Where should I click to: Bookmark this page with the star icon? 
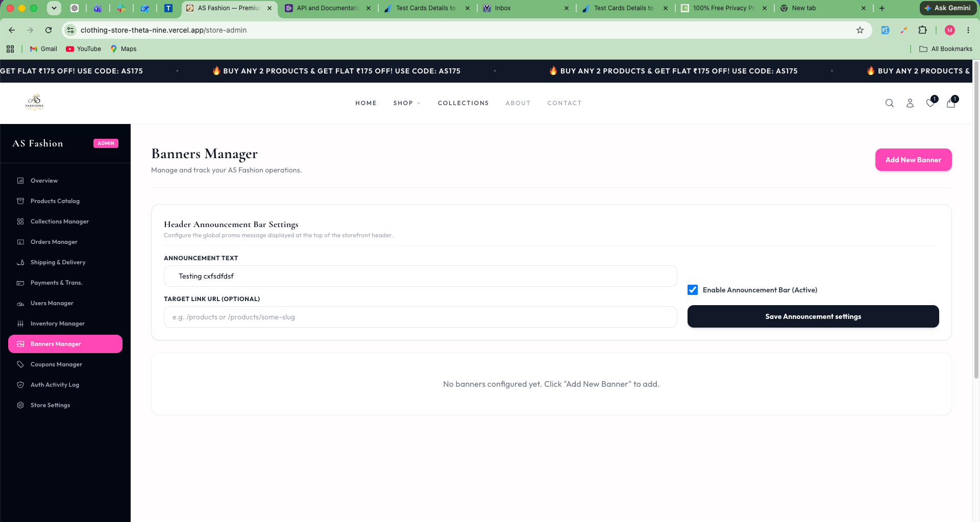(x=860, y=30)
